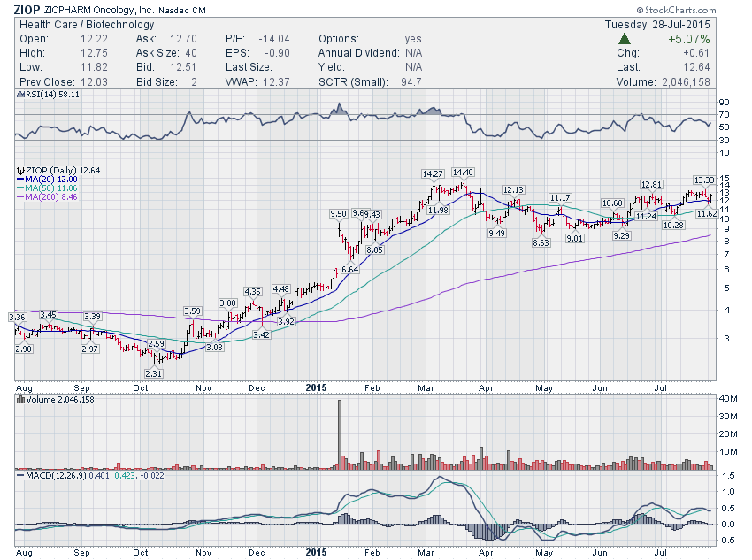Click the purple MA(200) 8.46 legend entry
The height and width of the screenshot is (560, 752).
point(47,196)
